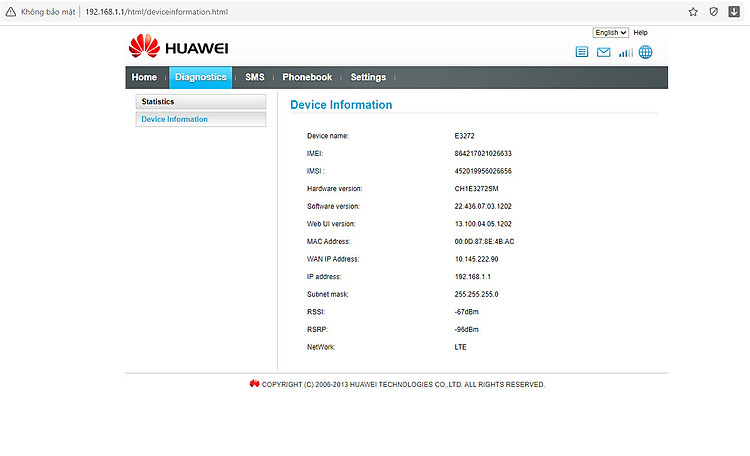Screen dimensions: 750x456
Task: Click the not-secure warning icon
Action: (x=11, y=12)
